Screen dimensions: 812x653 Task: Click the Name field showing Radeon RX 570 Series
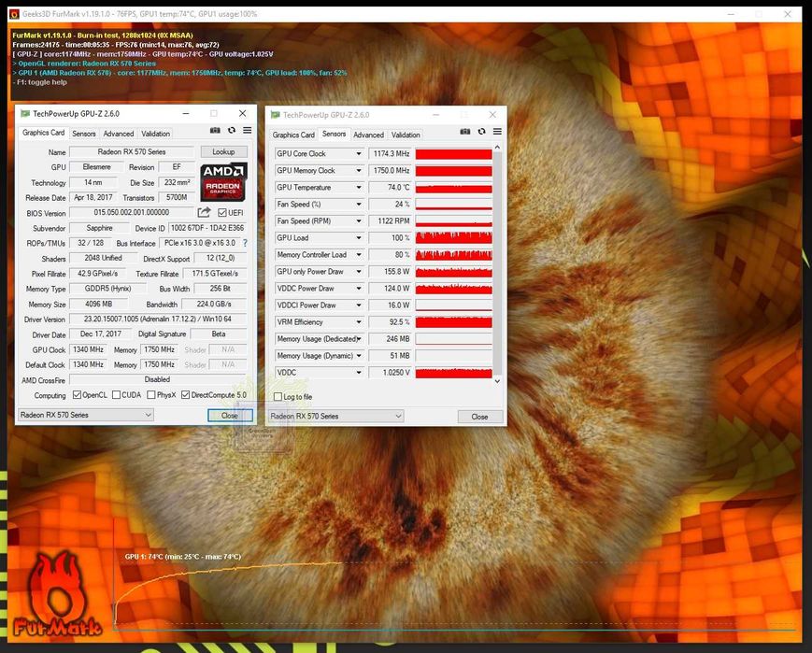point(132,151)
